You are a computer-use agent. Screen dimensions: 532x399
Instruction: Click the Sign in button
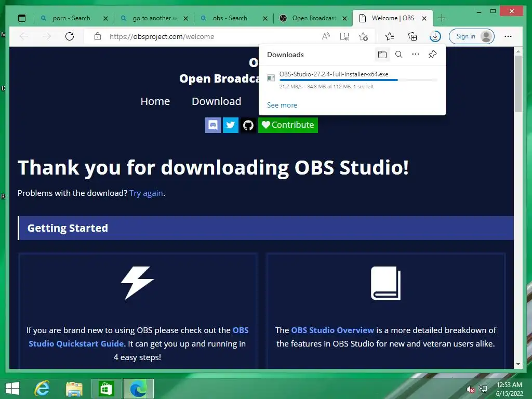(x=472, y=36)
